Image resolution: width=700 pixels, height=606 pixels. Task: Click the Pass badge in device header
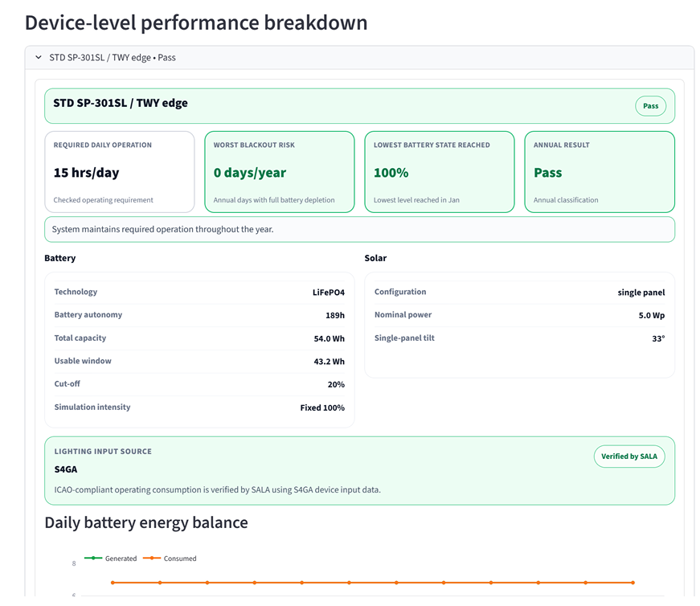click(650, 106)
